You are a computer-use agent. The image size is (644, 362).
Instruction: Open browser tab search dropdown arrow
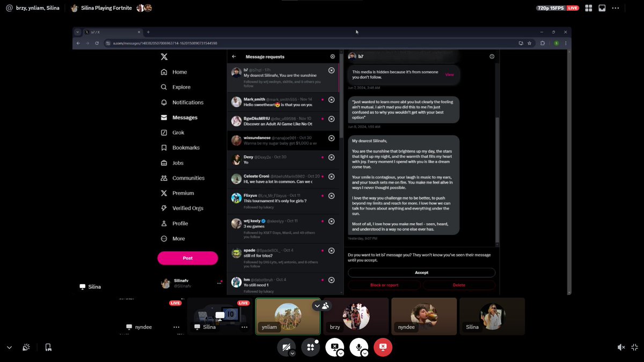click(x=78, y=32)
